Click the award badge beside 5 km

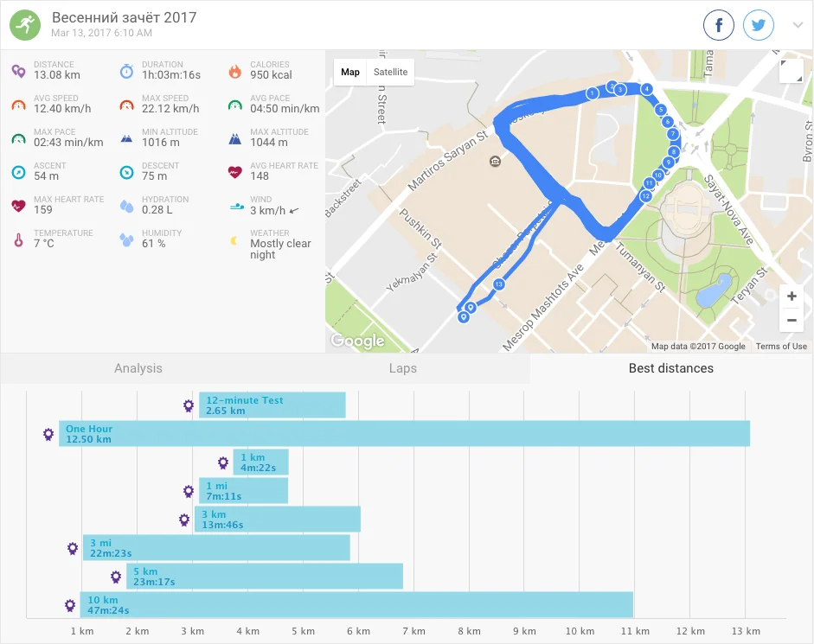pos(116,577)
